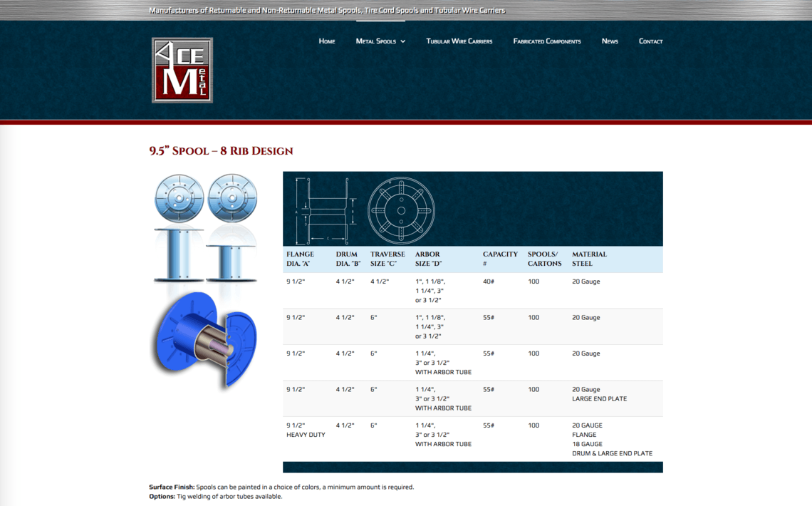Click the Flange Dia. "A" column header
This screenshot has height=506, width=812.
tap(300, 259)
